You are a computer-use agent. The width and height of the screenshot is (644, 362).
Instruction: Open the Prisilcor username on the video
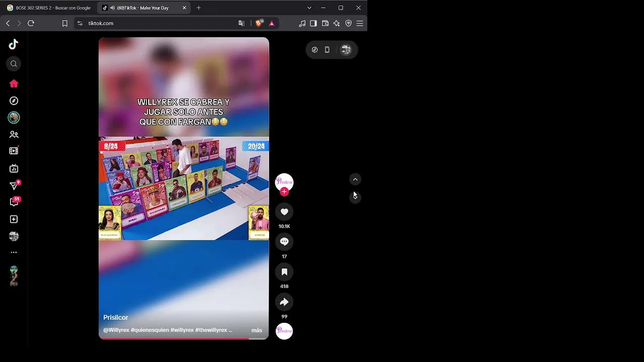tap(116, 318)
